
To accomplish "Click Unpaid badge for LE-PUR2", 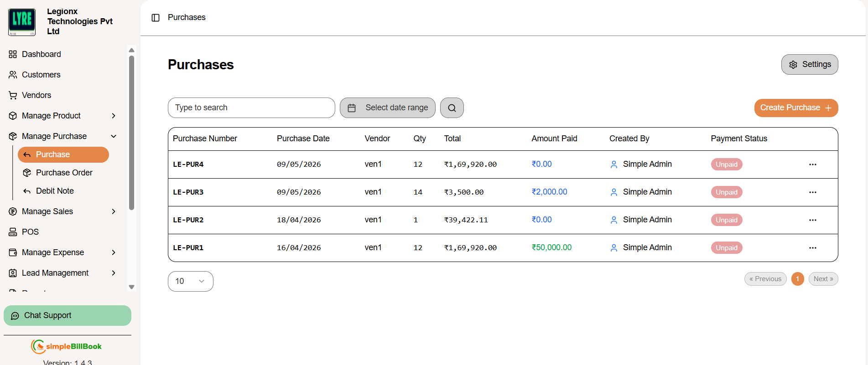I will point(727,220).
